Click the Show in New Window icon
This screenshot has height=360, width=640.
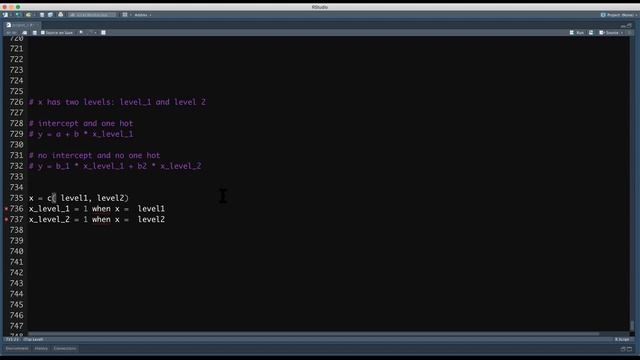coord(25,33)
